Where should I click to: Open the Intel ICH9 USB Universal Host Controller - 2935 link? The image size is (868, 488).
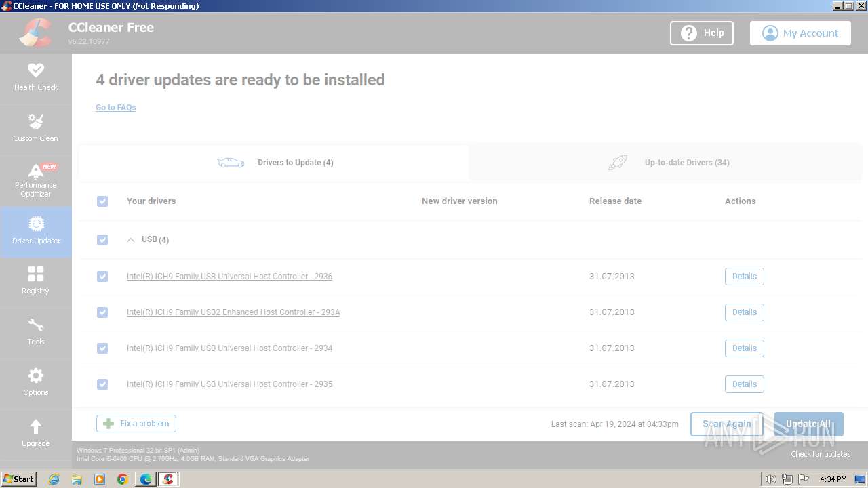[x=229, y=384]
